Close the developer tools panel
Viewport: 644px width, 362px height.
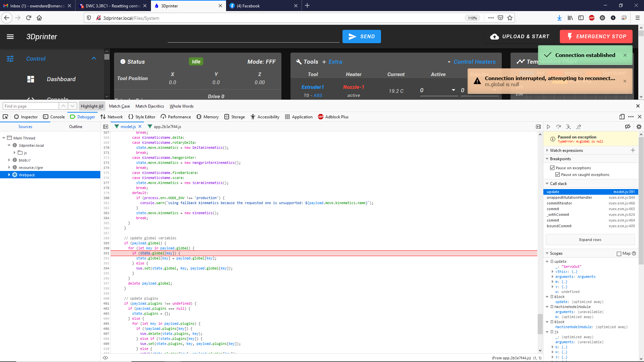point(639,117)
